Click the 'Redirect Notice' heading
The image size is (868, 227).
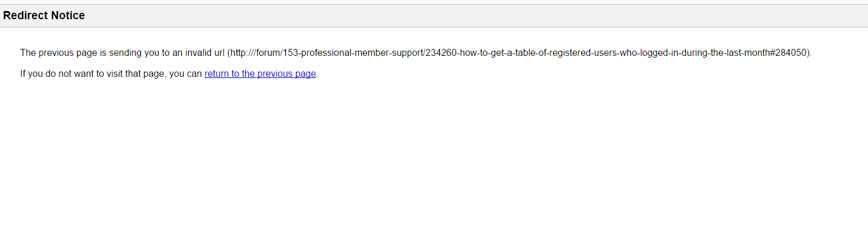(44, 16)
